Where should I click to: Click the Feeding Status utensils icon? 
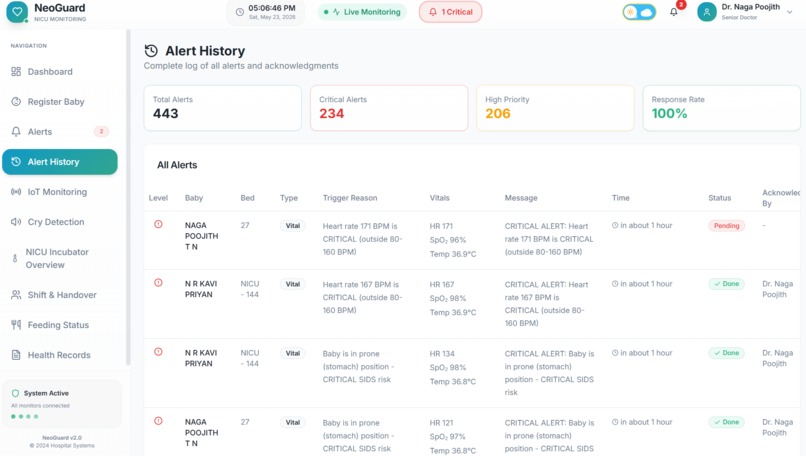tap(16, 325)
